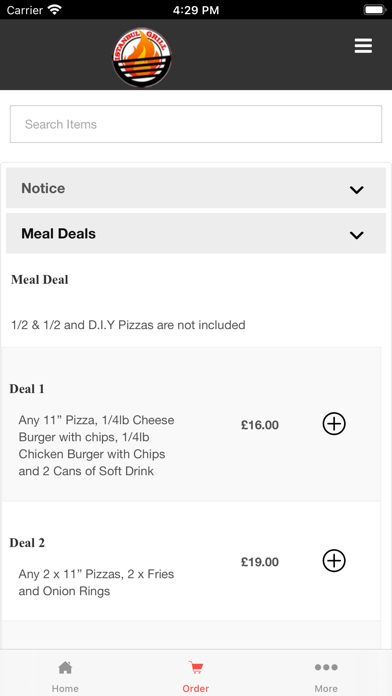392x696 pixels.
Task: Tap the £16.00 price of Deal 1
Action: pos(260,425)
